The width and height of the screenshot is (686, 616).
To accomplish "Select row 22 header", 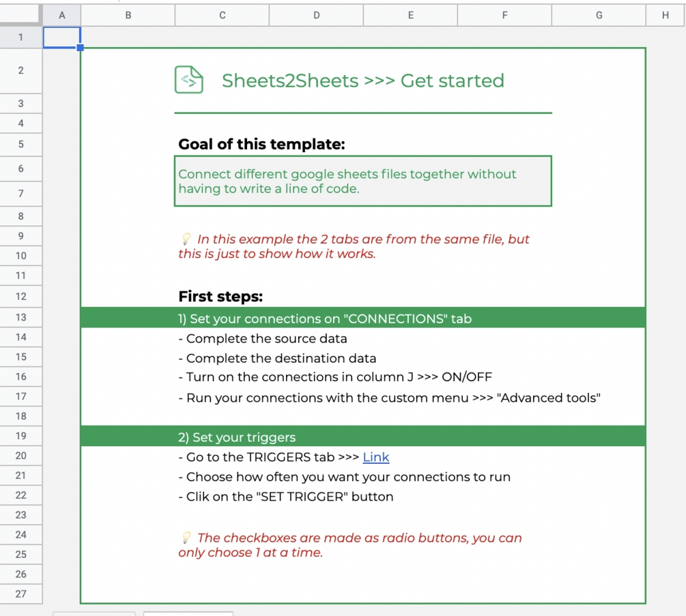I will 20,495.
